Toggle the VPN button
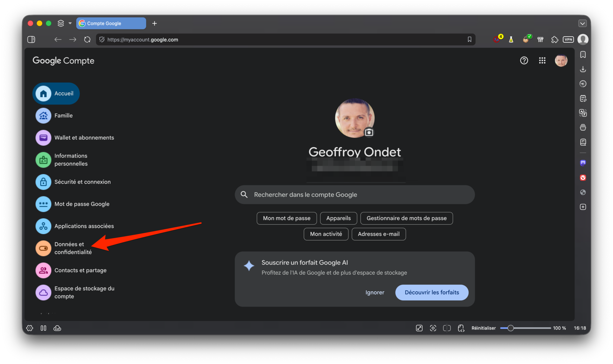This screenshot has height=364, width=613. 568,40
